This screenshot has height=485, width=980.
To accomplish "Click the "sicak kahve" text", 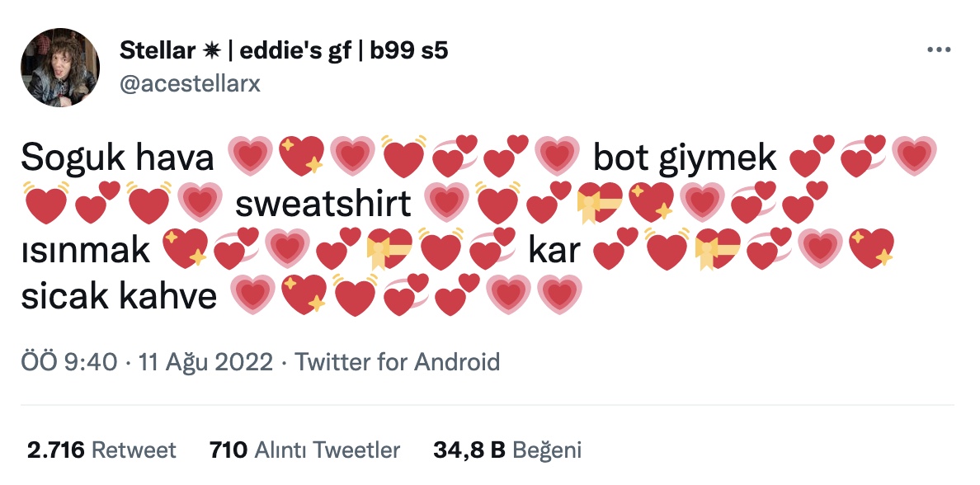I will [x=119, y=295].
